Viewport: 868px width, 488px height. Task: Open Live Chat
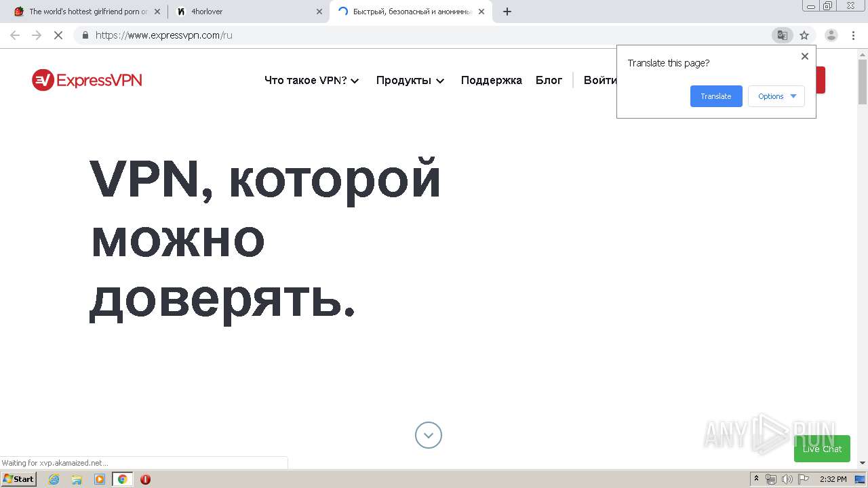tap(822, 449)
